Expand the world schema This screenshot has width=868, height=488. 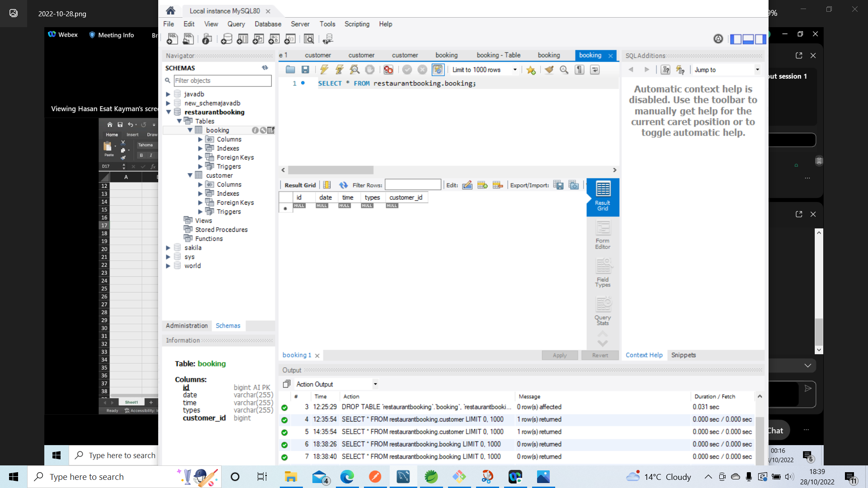(168, 266)
